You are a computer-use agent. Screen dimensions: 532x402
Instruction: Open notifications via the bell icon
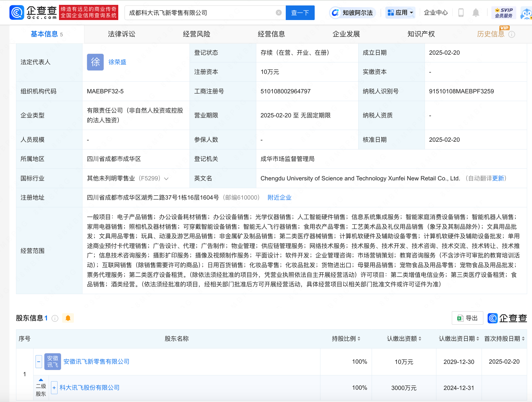coord(476,13)
